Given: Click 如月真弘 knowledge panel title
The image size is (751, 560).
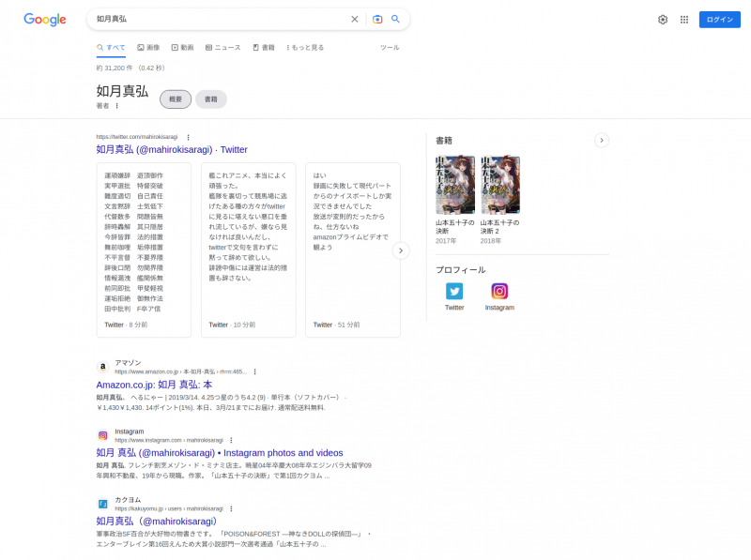Looking at the screenshot, I should 122,91.
